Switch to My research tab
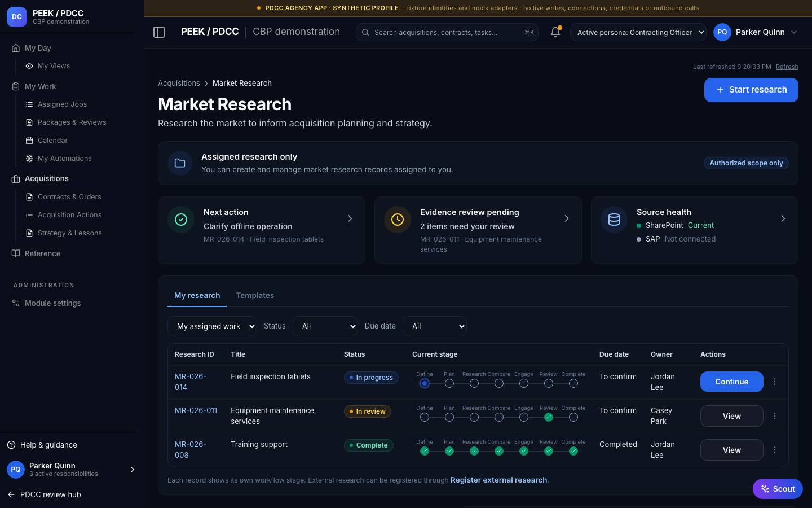Viewport: 812px width, 508px height. [197, 295]
